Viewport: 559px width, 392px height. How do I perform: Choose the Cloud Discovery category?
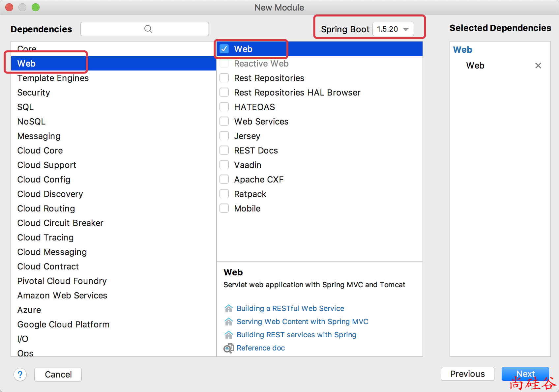pyautogui.click(x=113, y=194)
